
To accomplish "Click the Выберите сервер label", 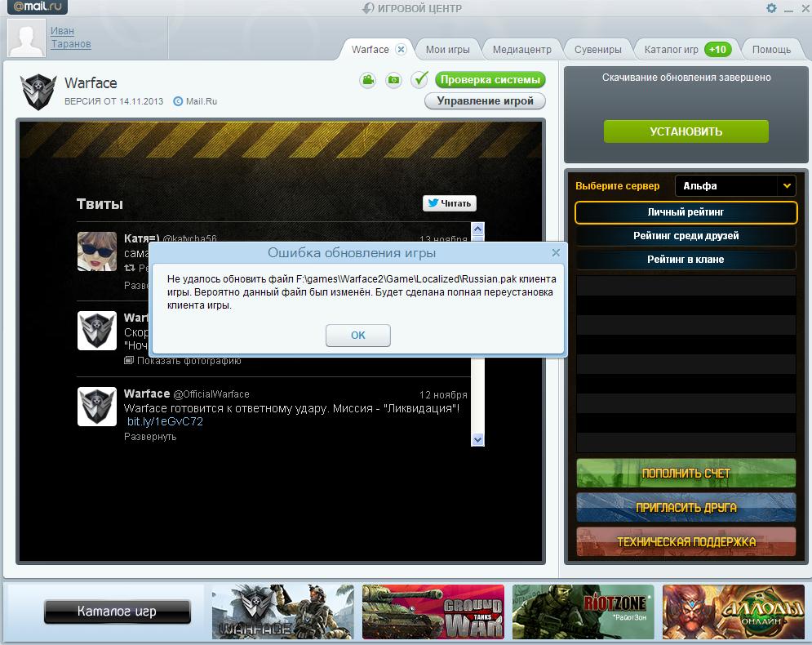I will pos(617,186).
